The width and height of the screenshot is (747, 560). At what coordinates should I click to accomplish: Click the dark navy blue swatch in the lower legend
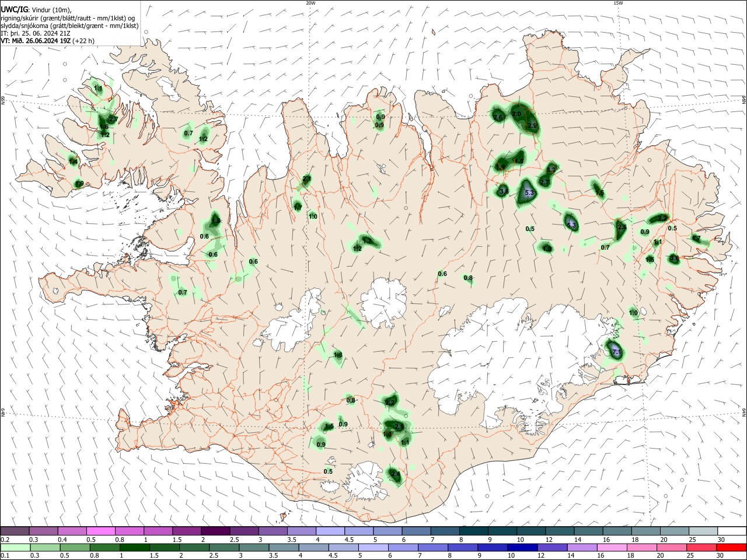point(521,548)
